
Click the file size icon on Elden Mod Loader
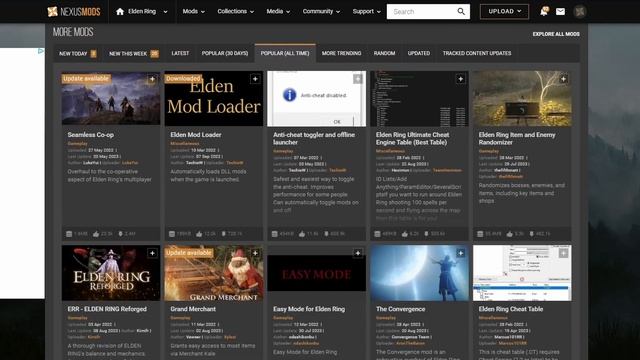pyautogui.click(x=172, y=234)
